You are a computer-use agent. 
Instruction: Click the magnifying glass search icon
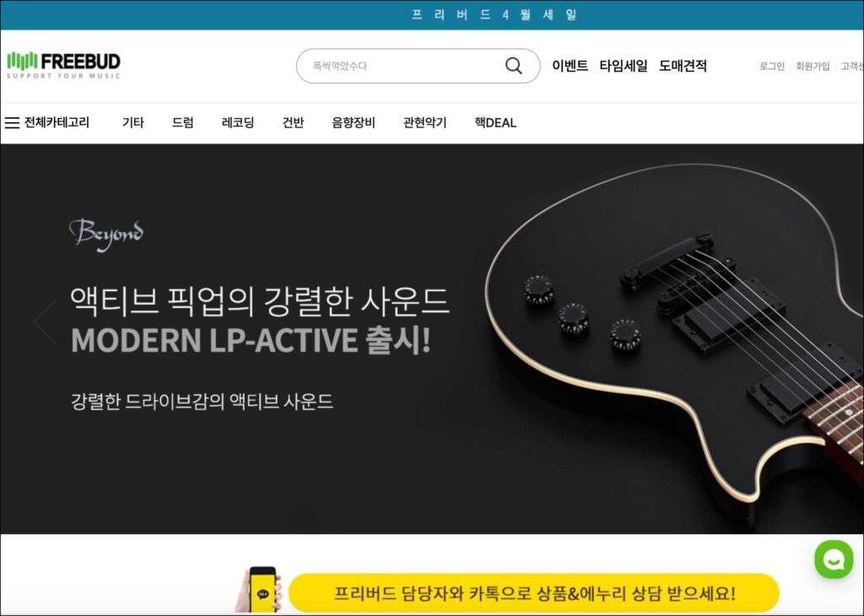(x=514, y=66)
